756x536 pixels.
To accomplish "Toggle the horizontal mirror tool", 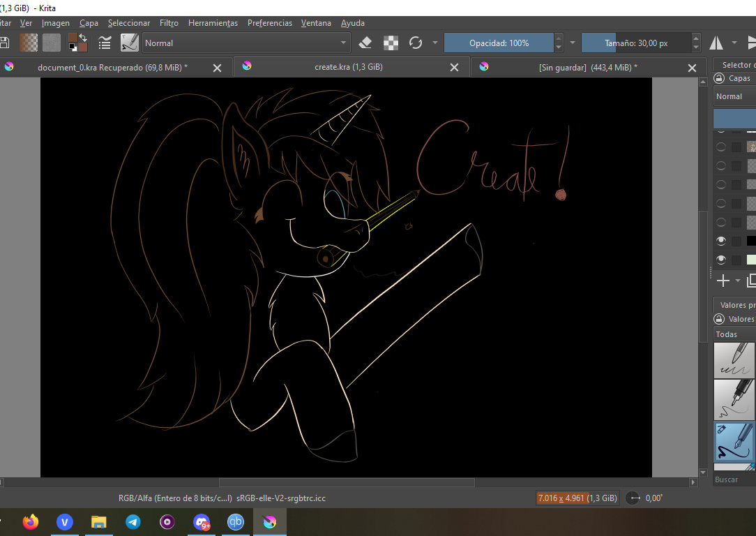I will [716, 43].
